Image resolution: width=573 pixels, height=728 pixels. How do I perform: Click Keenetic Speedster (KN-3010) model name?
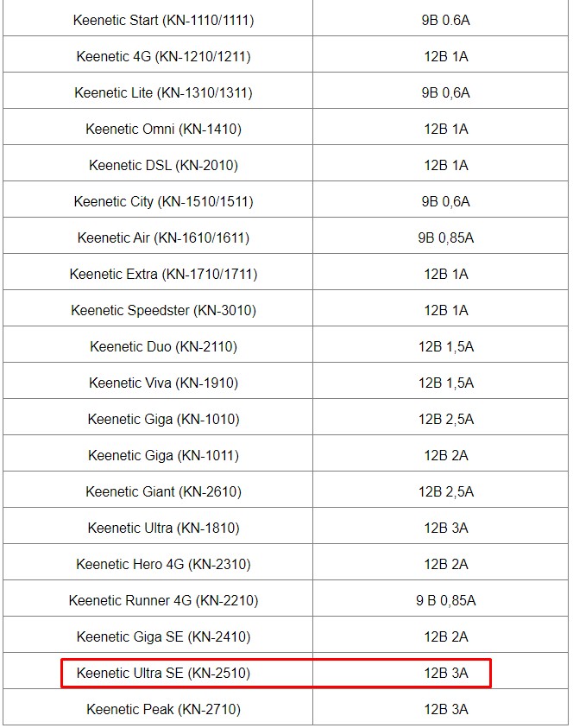coord(163,310)
